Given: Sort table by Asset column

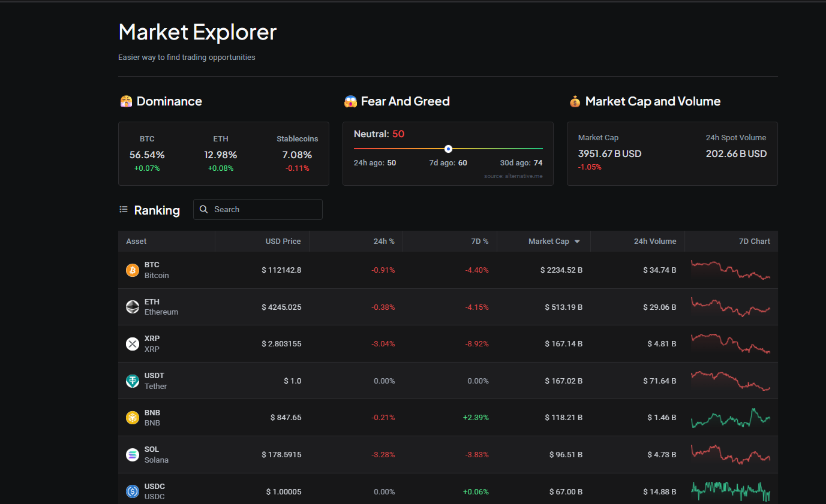Looking at the screenshot, I should click(x=167, y=241).
